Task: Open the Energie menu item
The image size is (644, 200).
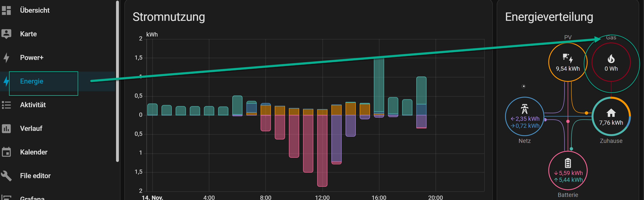Action: pos(31,81)
